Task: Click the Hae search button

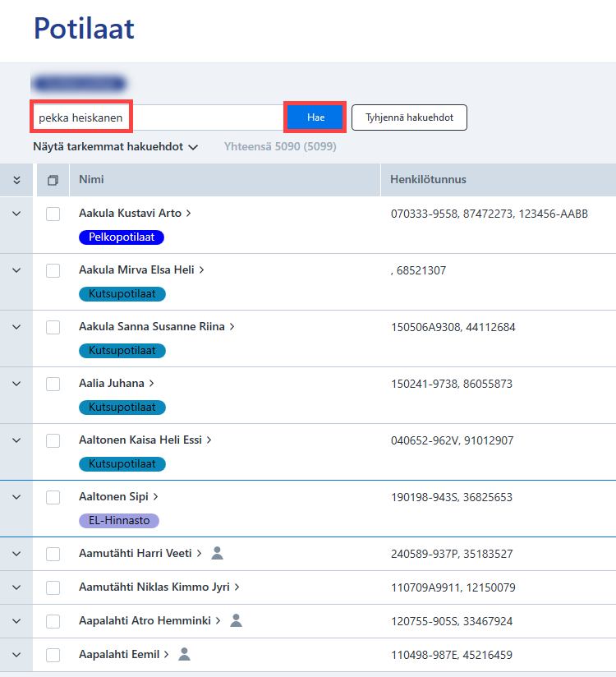Action: (x=315, y=117)
